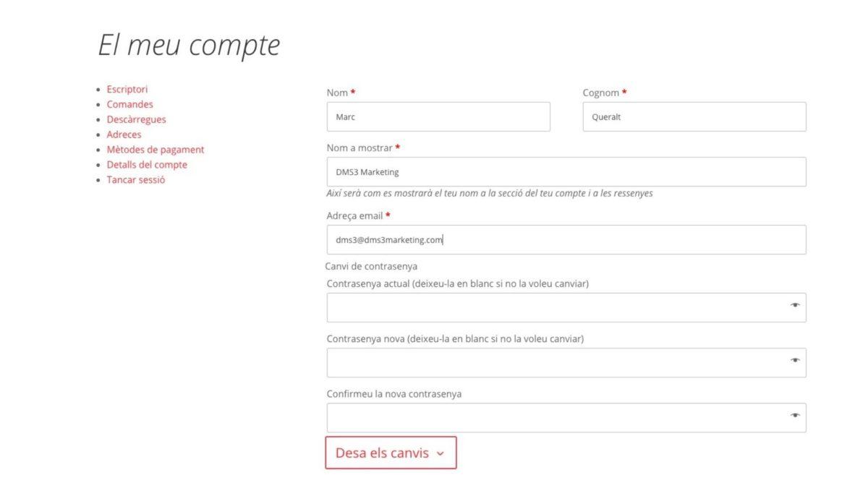The image size is (868, 488).
Task: Open Descàrregues page
Action: [x=137, y=120]
